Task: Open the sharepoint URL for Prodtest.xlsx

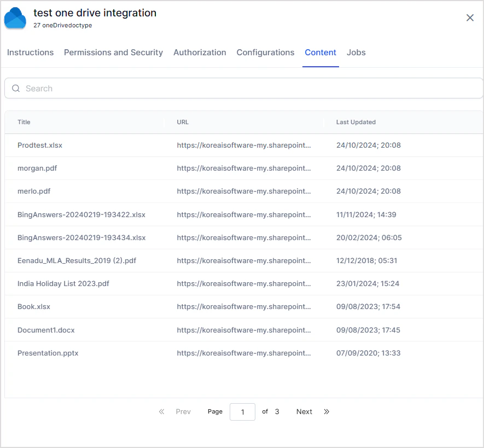Action: pos(244,145)
